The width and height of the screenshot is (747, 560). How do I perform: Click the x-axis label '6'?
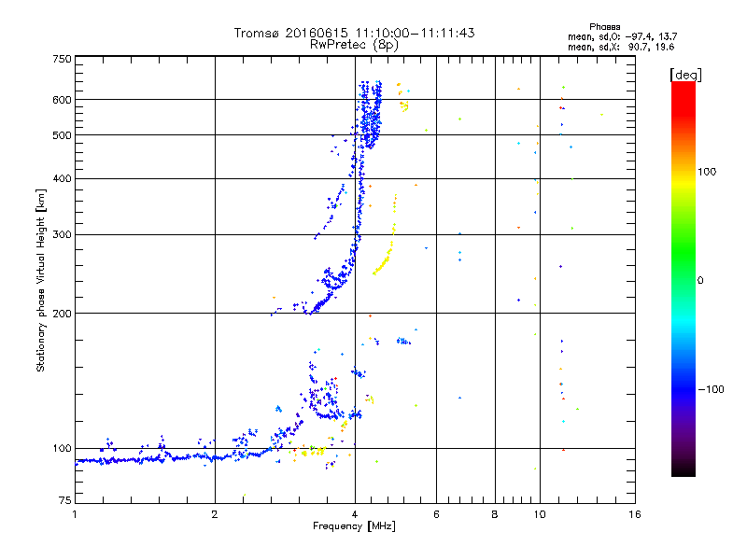click(436, 514)
